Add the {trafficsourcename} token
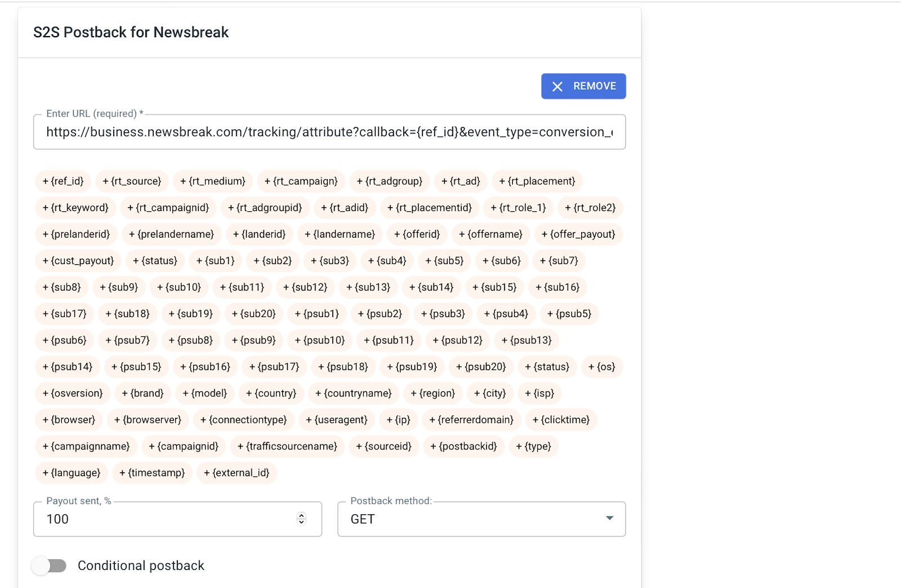Screen dimensions: 901x588 point(287,446)
